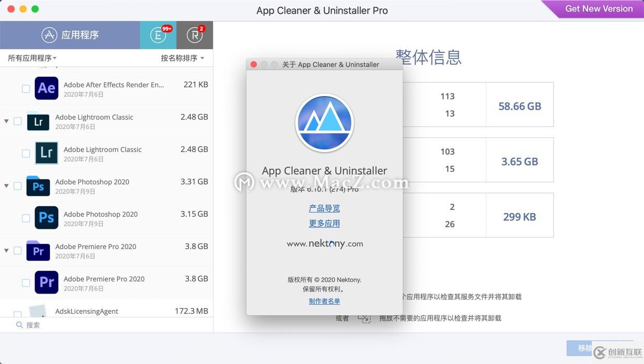Click the 172.3 MB AdskLicensingAgent size

click(192, 311)
